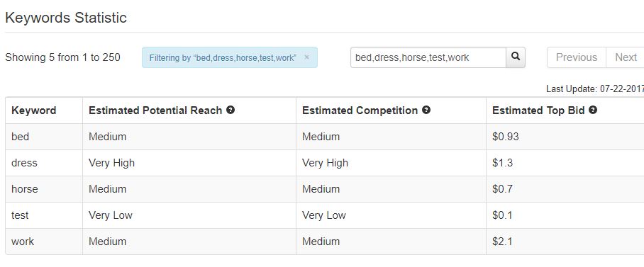
Task: Click the Estimated Competition column header text
Action: tap(360, 110)
